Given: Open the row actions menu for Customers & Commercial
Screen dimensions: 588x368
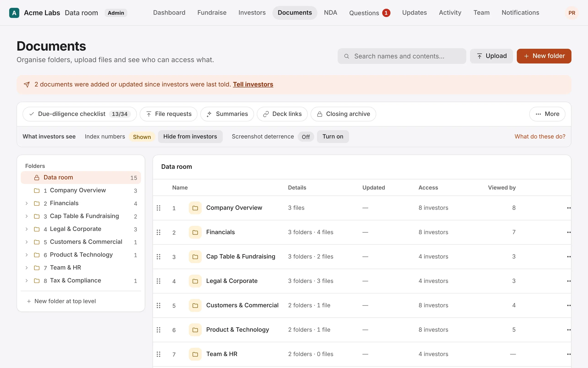Looking at the screenshot, I should click(568, 305).
